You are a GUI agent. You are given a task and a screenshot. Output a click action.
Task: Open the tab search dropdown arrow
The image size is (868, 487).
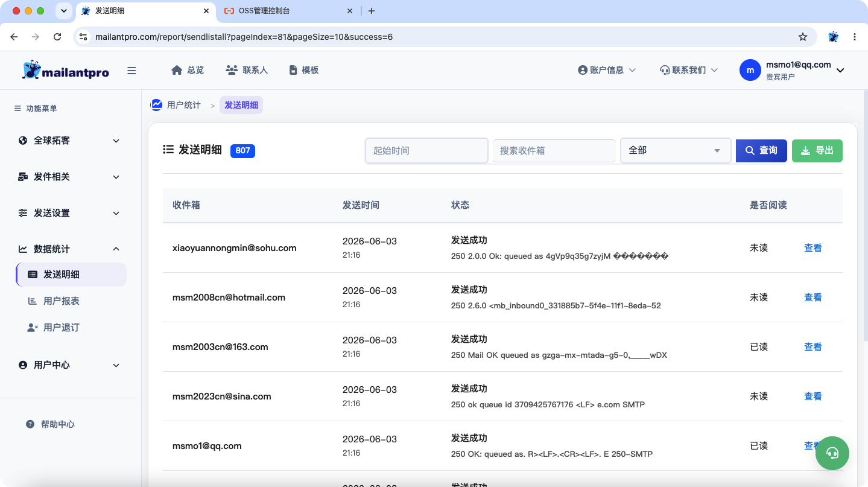64,11
